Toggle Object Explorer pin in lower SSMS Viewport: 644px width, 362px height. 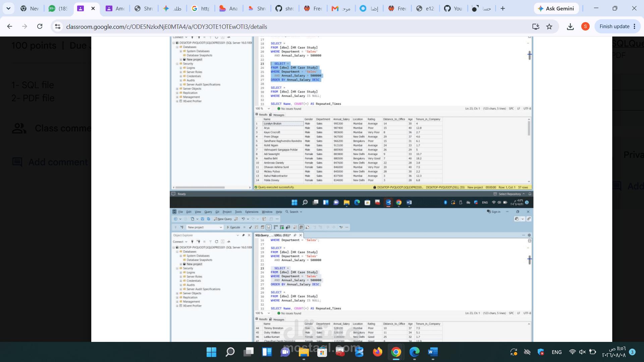click(x=244, y=235)
